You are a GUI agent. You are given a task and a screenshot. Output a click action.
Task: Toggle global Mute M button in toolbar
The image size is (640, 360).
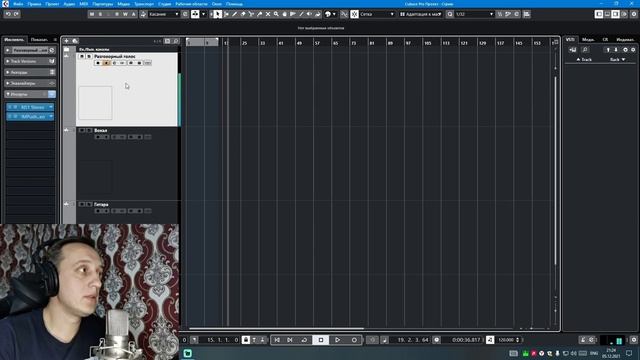pyautogui.click(x=92, y=14)
